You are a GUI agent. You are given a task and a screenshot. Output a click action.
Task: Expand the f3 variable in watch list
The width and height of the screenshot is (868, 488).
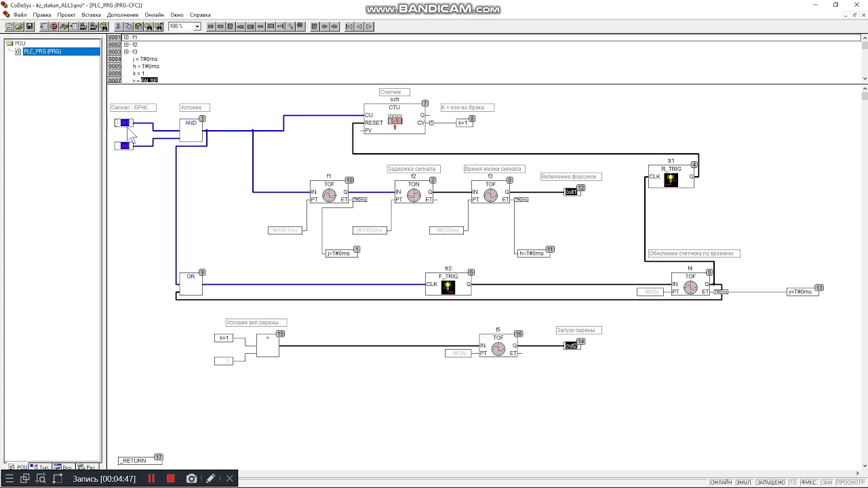[x=126, y=52]
